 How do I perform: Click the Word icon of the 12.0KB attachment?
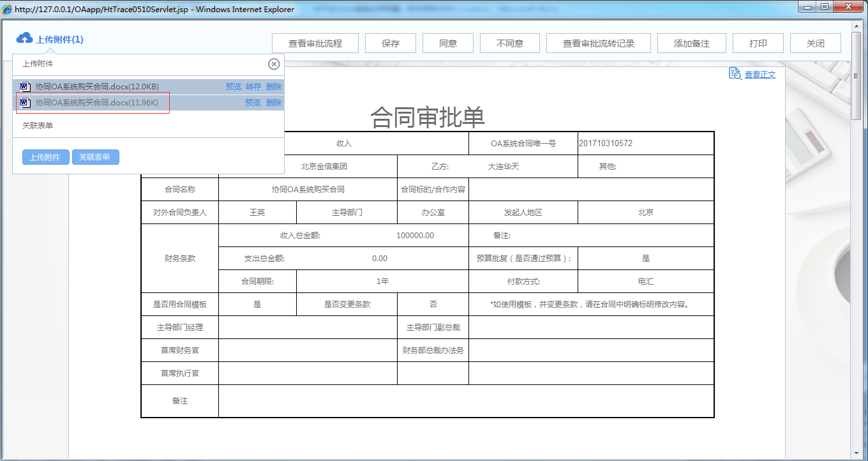click(x=26, y=86)
